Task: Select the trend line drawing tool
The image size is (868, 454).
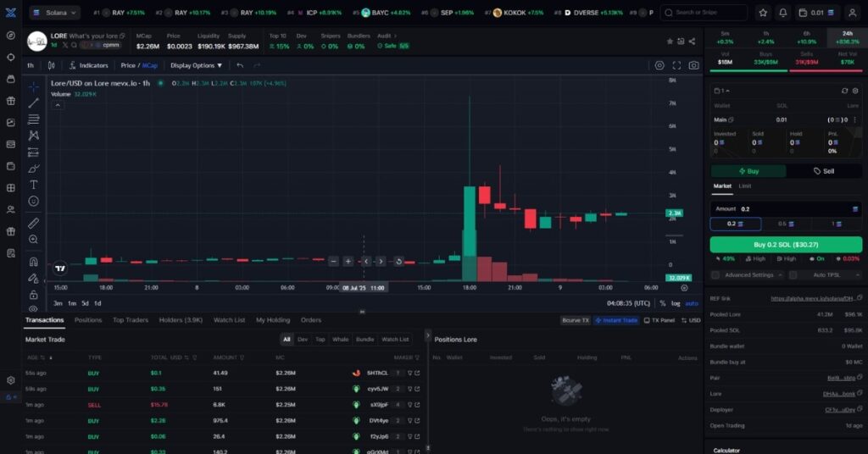Action: coord(34,102)
